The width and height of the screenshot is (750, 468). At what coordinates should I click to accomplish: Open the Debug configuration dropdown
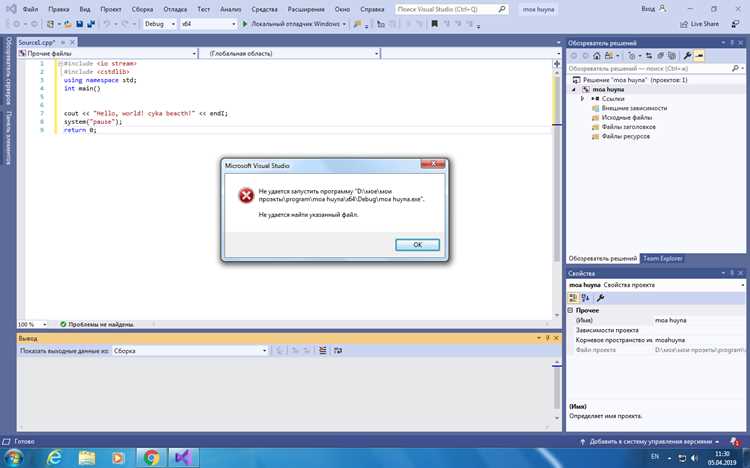tap(160, 24)
